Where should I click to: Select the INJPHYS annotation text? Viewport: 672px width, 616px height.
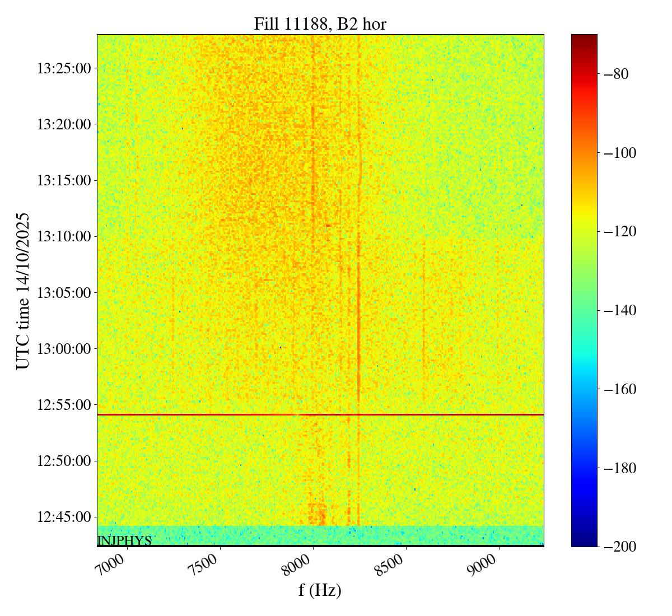pos(124,541)
